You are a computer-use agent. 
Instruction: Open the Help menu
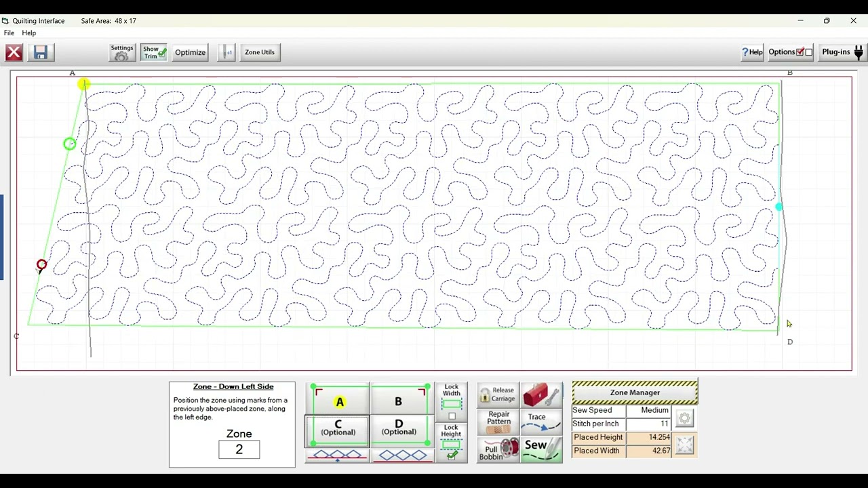[29, 33]
